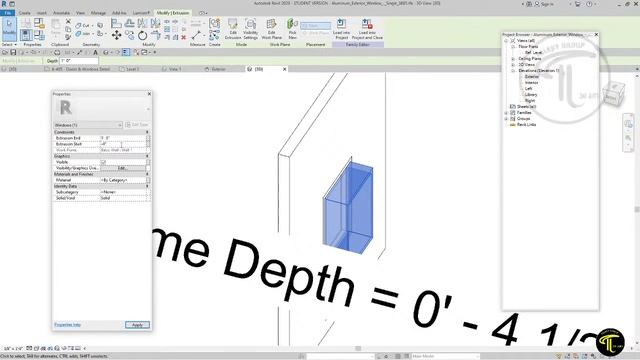Collapse the Materials and Finishes section
Image resolution: width=640 pixels, height=360 pixels.
(147, 174)
